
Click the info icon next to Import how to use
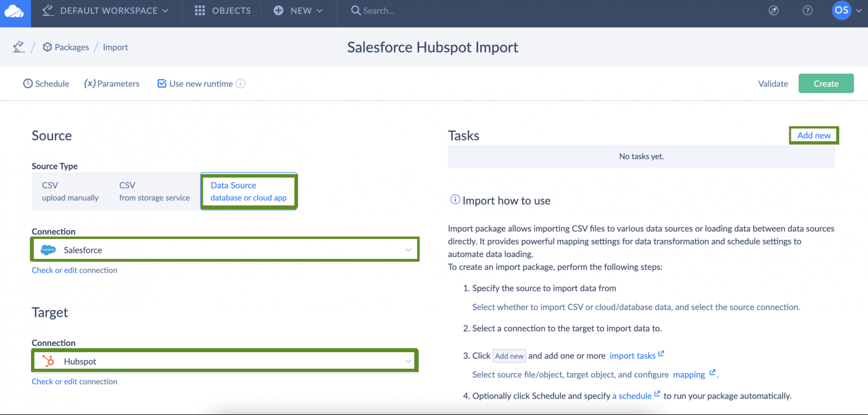454,200
